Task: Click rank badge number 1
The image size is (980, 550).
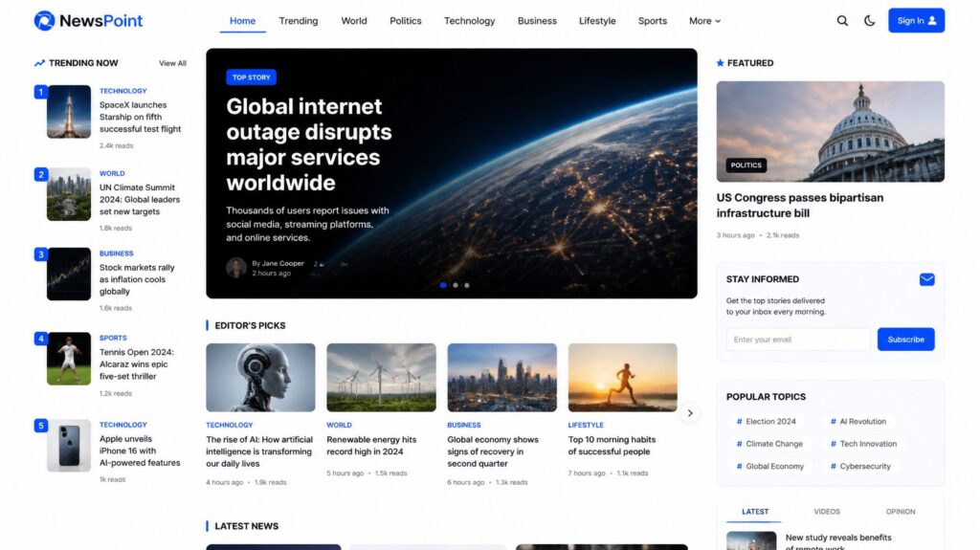Action: click(x=40, y=92)
